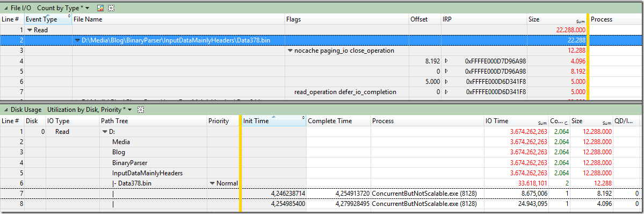Open the Utilization by Disk, Priority dropdown

click(90, 110)
